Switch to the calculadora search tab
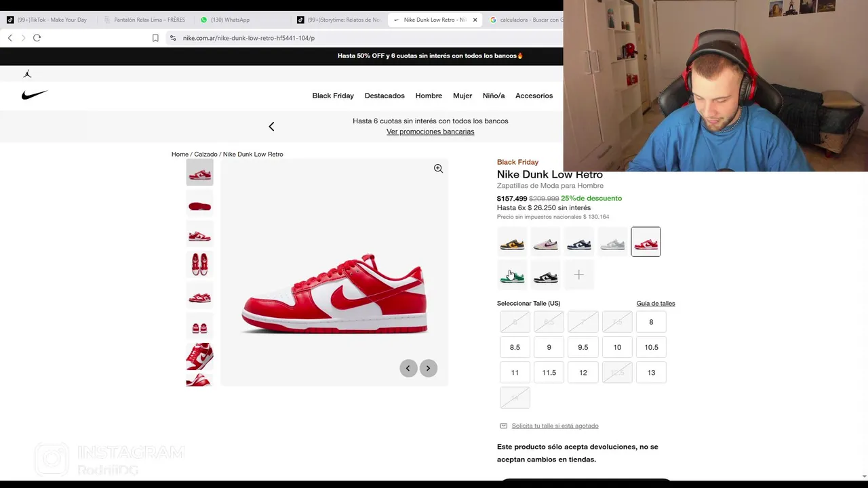 (x=526, y=20)
